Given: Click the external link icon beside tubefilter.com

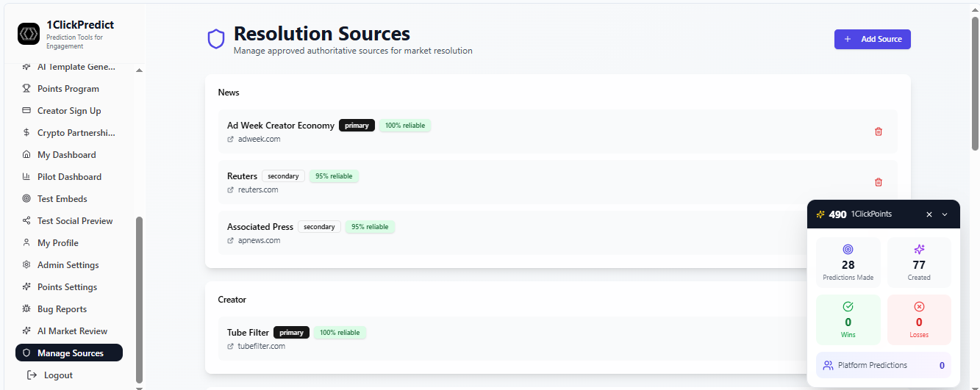Looking at the screenshot, I should (x=231, y=347).
